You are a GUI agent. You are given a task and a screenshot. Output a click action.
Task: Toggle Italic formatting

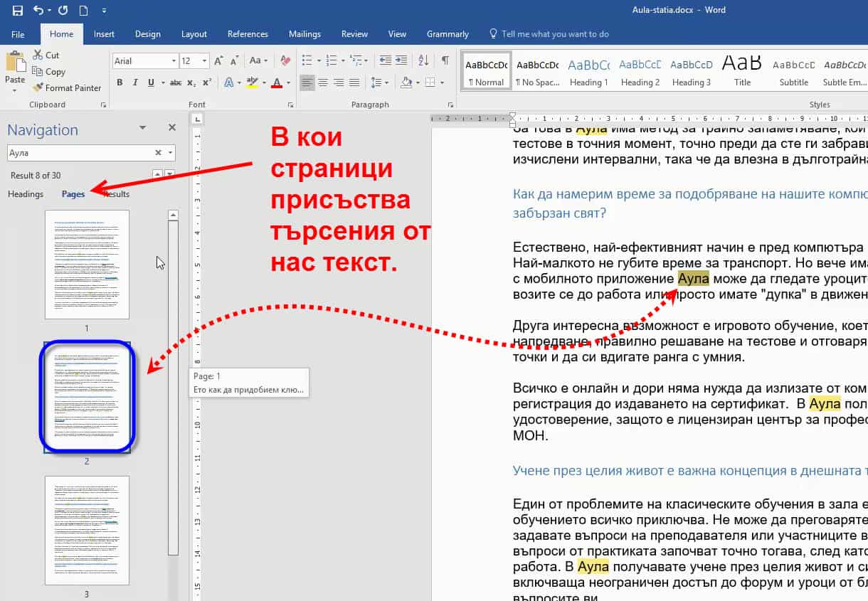coord(135,83)
